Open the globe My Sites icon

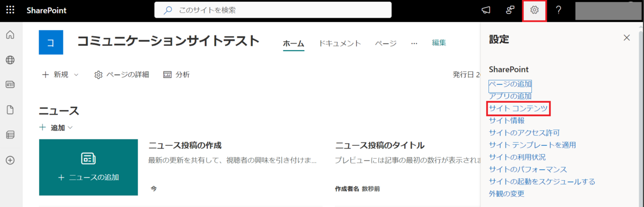click(x=10, y=60)
